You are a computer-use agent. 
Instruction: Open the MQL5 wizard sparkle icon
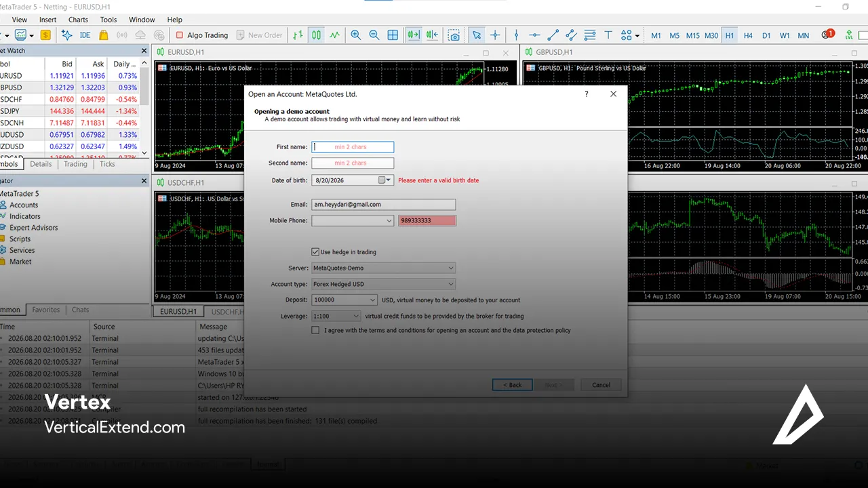tap(66, 35)
